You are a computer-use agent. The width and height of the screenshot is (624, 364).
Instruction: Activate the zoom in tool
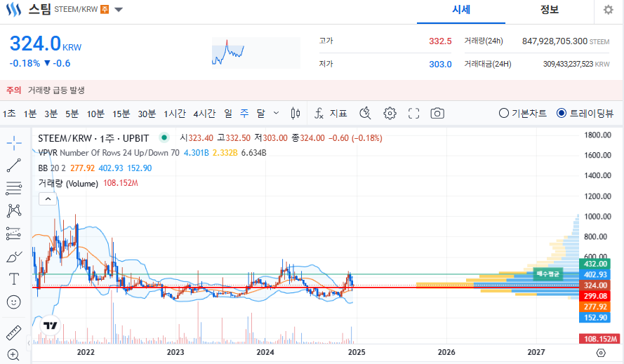click(13, 355)
